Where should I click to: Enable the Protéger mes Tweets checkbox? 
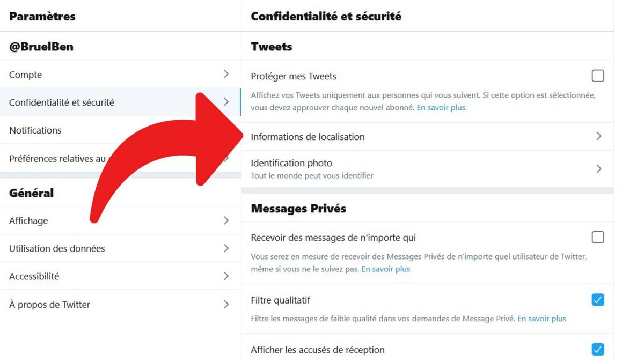[x=598, y=76]
